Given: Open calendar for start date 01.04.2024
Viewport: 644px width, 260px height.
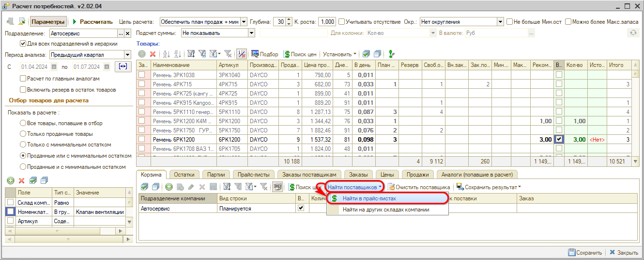Looking at the screenshot, I should click(54, 67).
